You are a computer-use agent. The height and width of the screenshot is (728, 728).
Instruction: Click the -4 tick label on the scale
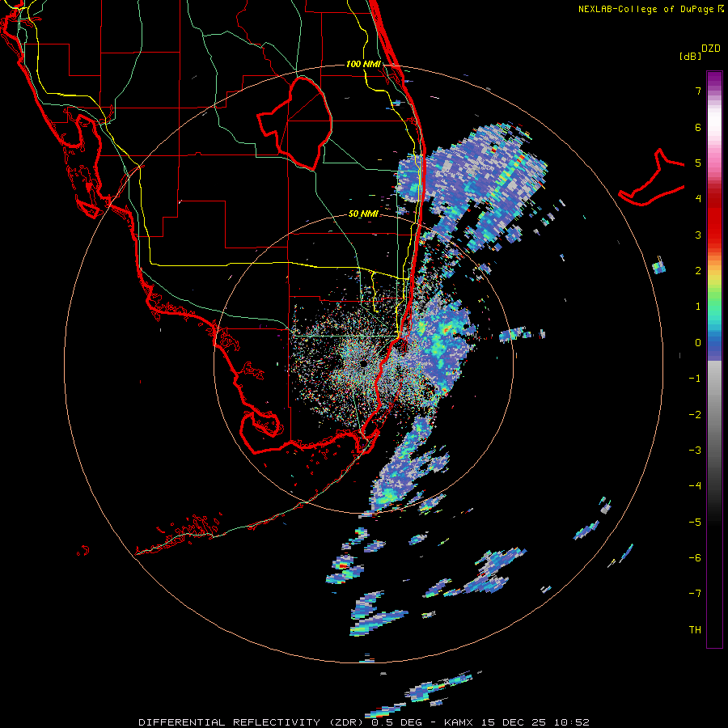[x=695, y=485]
